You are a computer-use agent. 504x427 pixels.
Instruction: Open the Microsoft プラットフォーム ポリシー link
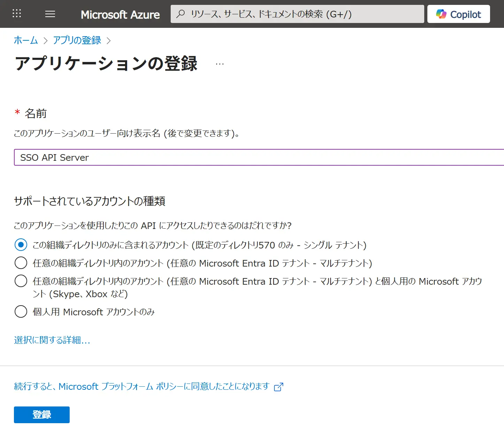(142, 386)
